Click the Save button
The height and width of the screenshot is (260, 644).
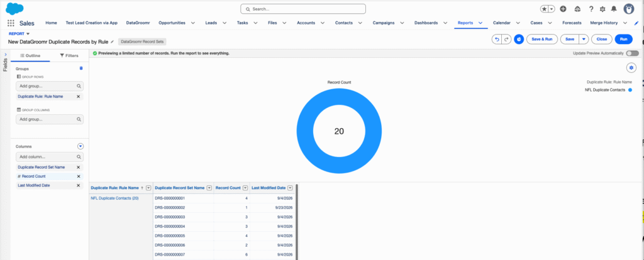(x=570, y=40)
